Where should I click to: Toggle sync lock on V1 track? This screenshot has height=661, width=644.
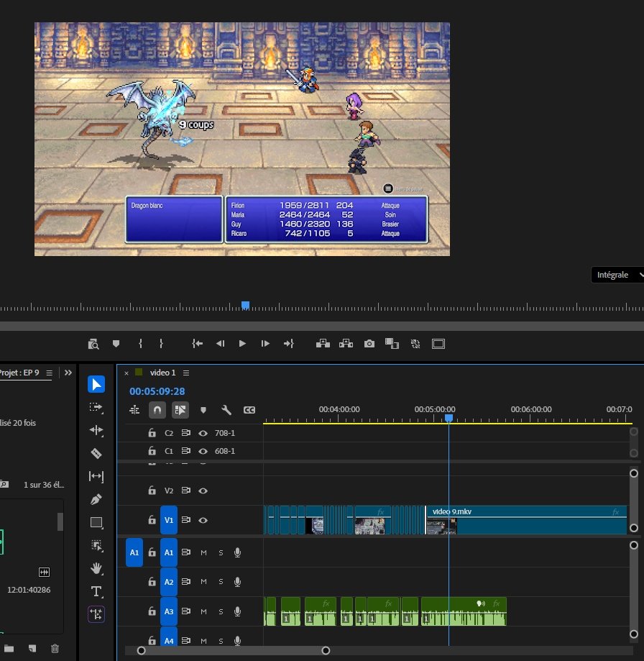tap(185, 520)
